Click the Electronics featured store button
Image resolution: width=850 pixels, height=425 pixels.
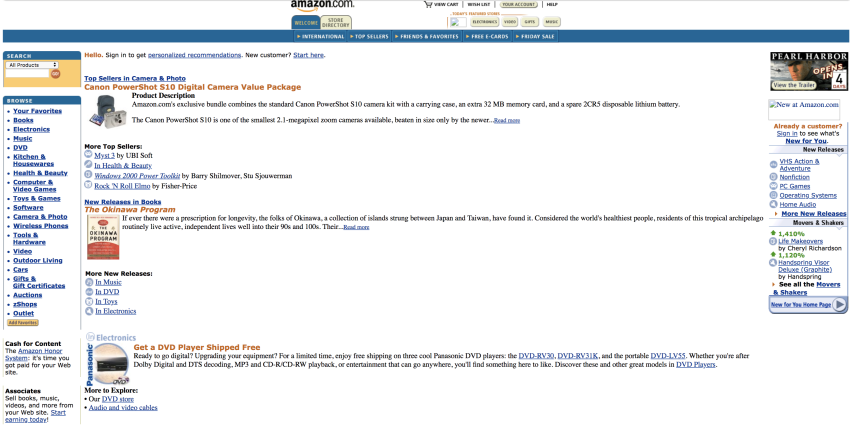point(485,22)
